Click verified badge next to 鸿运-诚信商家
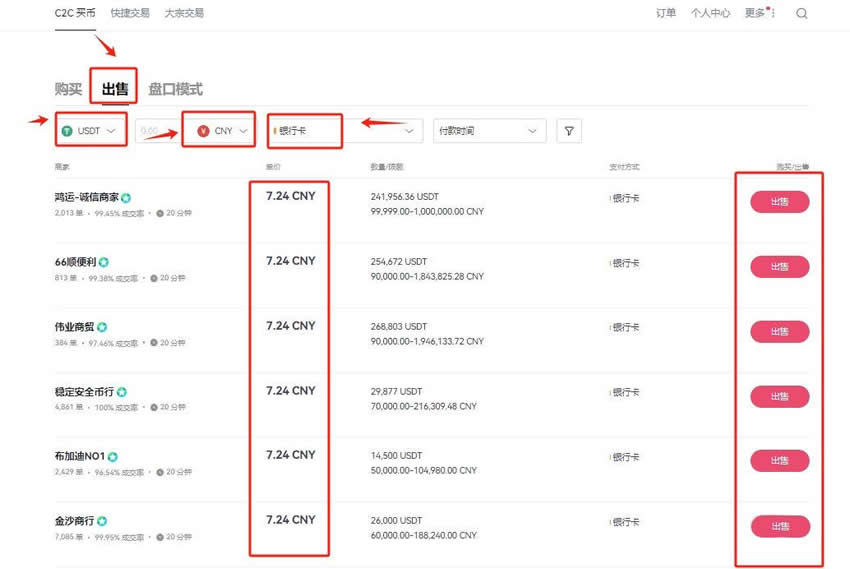Screen dimensions: 850x569 [126, 198]
